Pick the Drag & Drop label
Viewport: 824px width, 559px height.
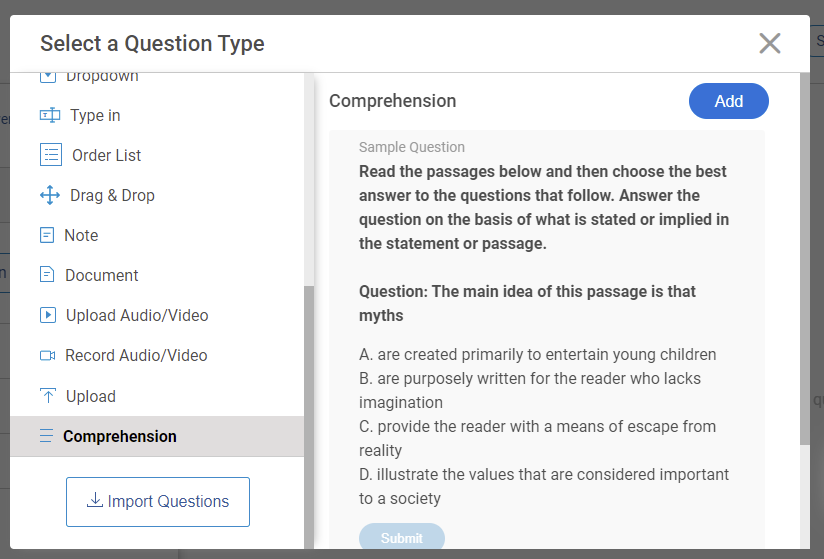[x=112, y=195]
